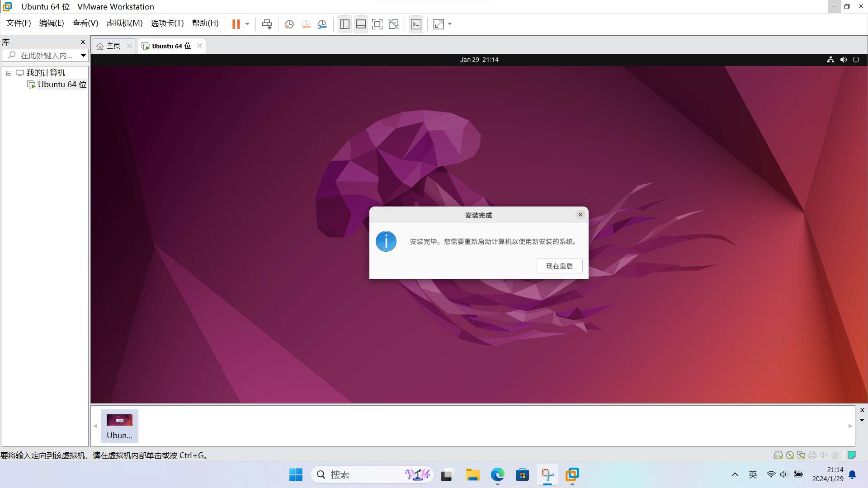Click the CD/DVD device status icon
Image resolution: width=868 pixels, height=488 pixels.
pyautogui.click(x=790, y=455)
